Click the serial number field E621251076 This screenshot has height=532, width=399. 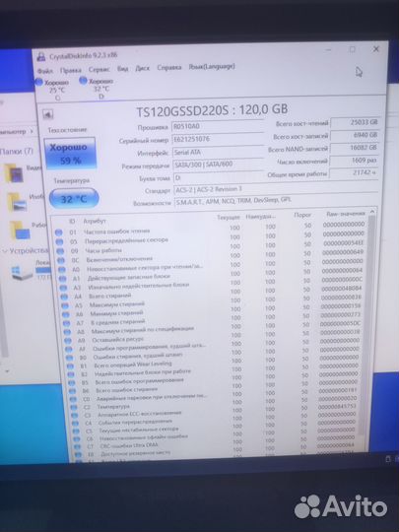(218, 139)
